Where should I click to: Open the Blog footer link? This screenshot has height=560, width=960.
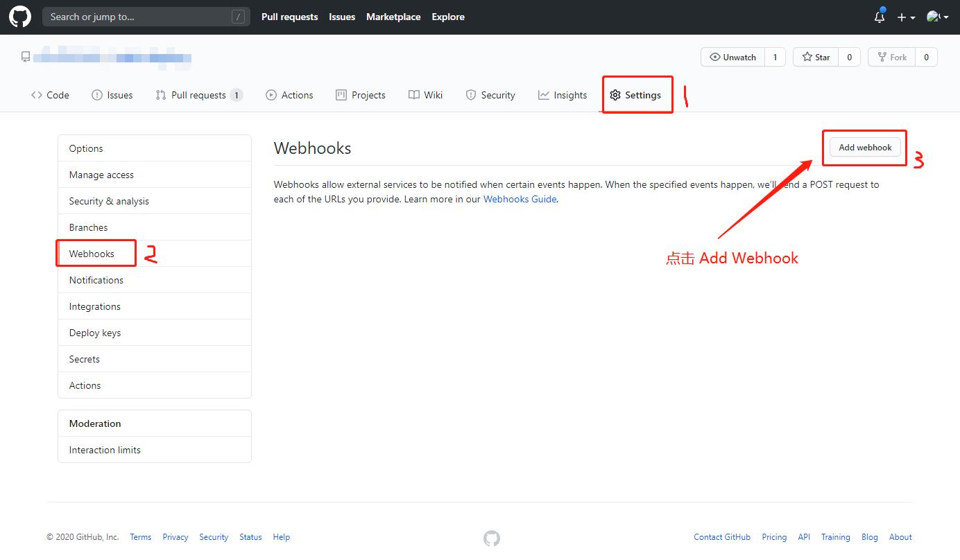[x=870, y=537]
